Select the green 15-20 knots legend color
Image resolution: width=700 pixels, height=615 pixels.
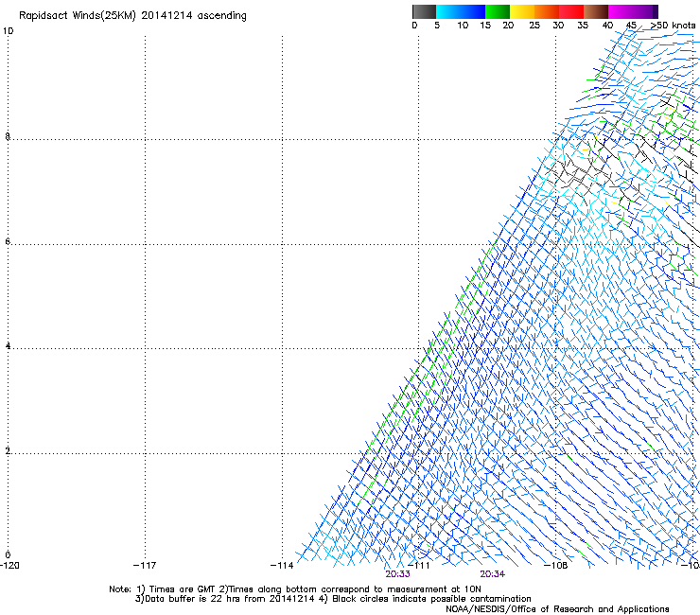coord(498,11)
